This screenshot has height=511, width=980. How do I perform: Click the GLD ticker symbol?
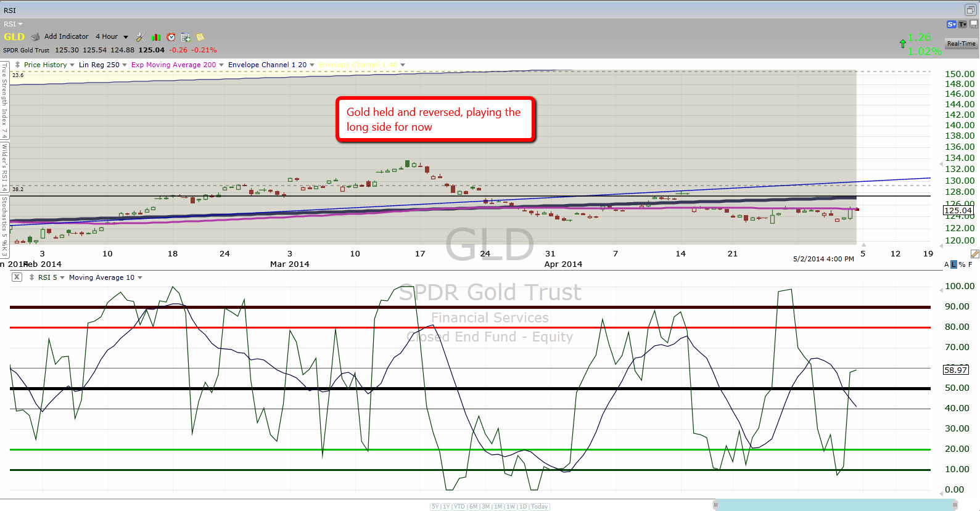[14, 37]
